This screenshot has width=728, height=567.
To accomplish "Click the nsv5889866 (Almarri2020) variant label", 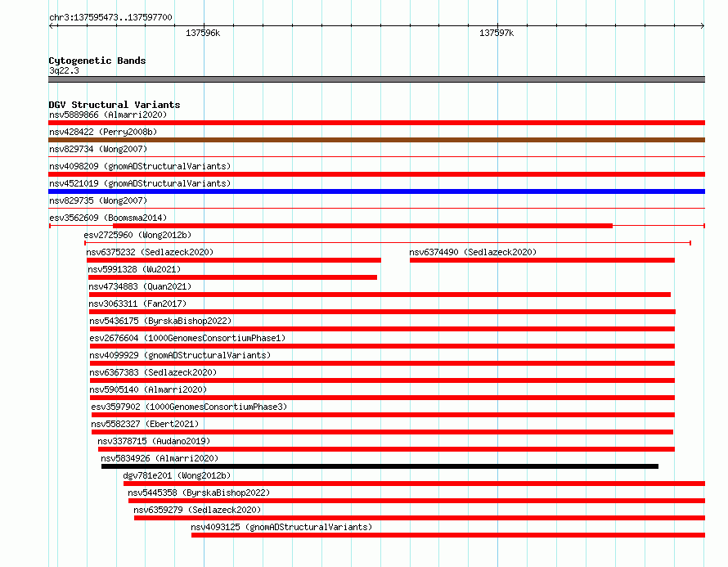I will coord(108,115).
